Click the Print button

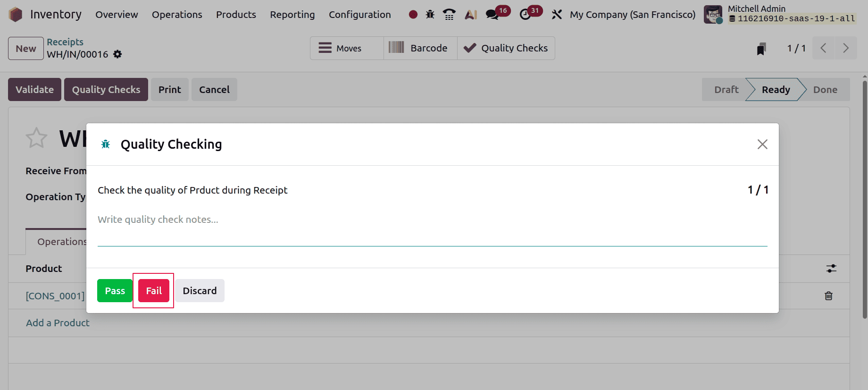pos(170,90)
